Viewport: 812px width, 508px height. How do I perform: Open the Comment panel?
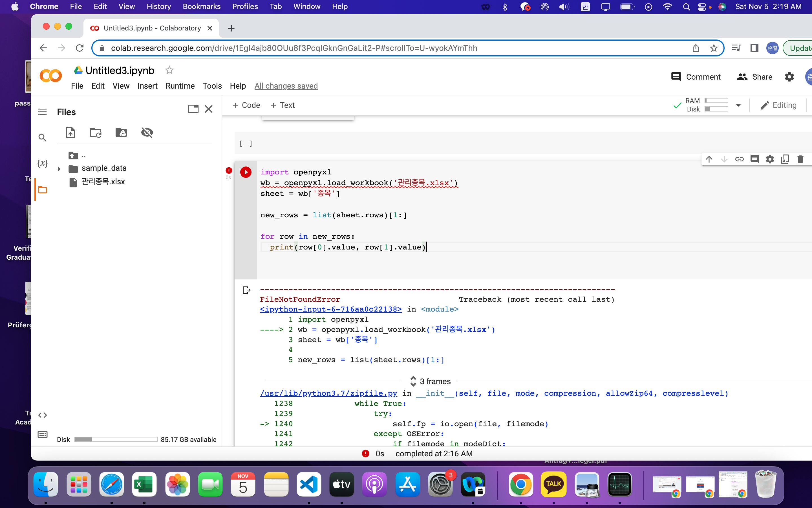pyautogui.click(x=696, y=77)
